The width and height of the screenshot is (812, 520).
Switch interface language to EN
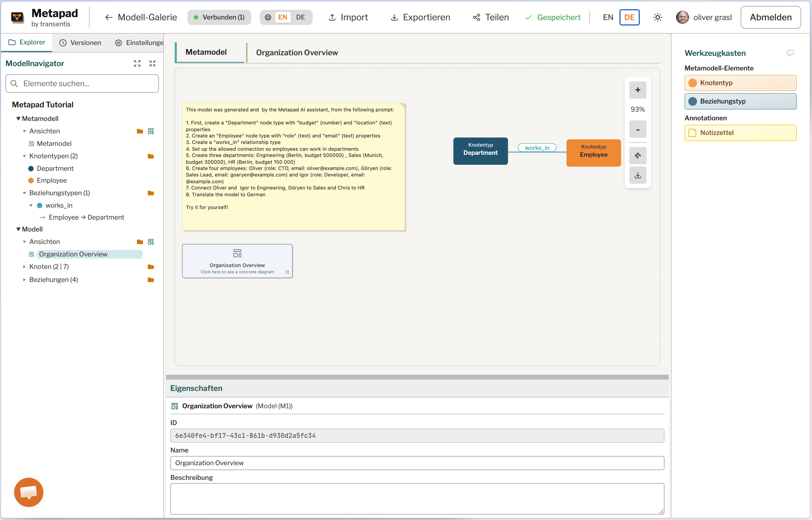tap(608, 17)
